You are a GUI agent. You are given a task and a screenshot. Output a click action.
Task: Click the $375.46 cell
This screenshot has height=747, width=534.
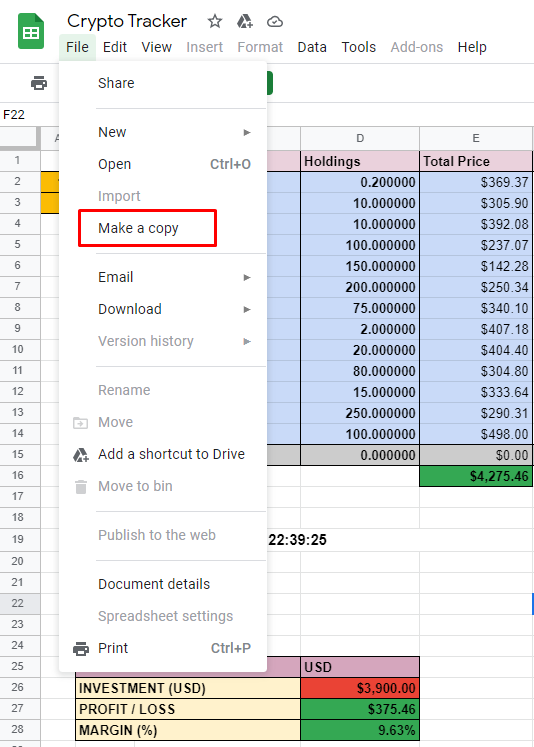click(360, 709)
